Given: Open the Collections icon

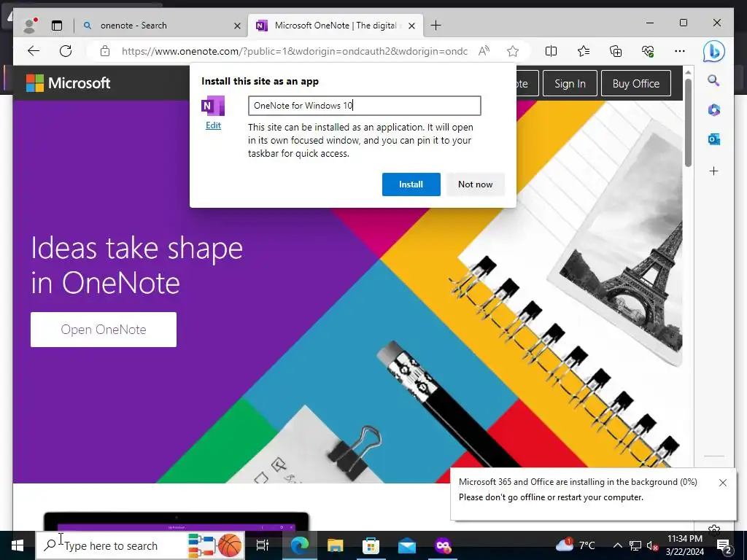Looking at the screenshot, I should 616,51.
